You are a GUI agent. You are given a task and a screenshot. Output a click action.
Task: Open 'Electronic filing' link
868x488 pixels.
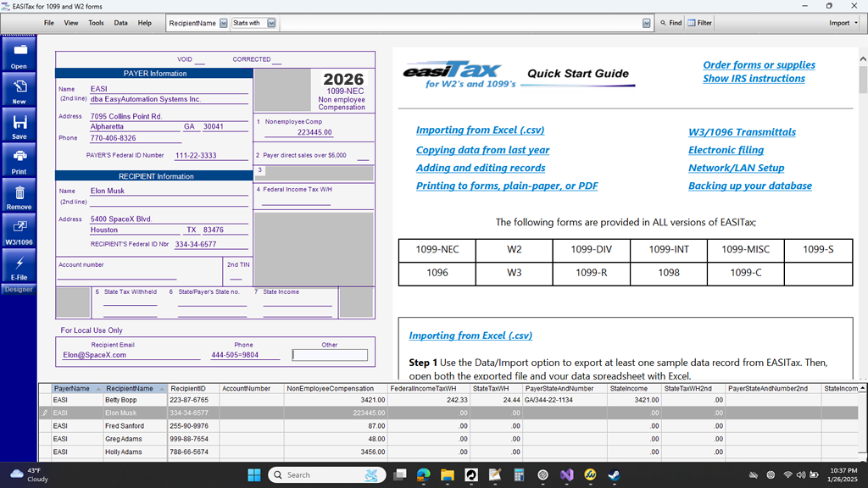[x=726, y=150]
